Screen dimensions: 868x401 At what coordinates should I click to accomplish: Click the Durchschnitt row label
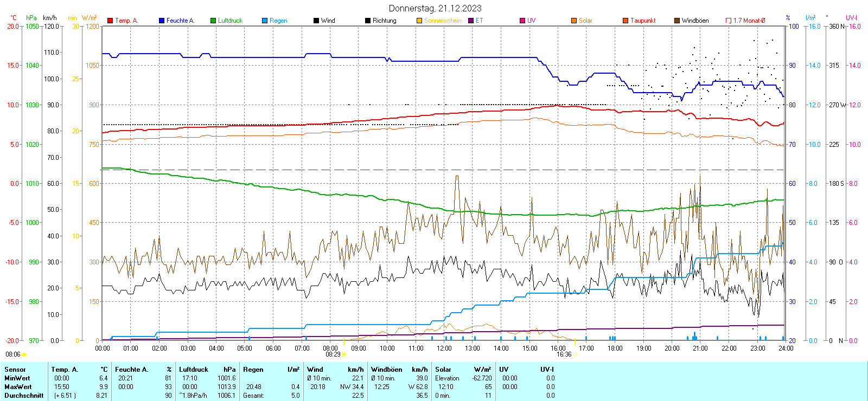pos(24,396)
